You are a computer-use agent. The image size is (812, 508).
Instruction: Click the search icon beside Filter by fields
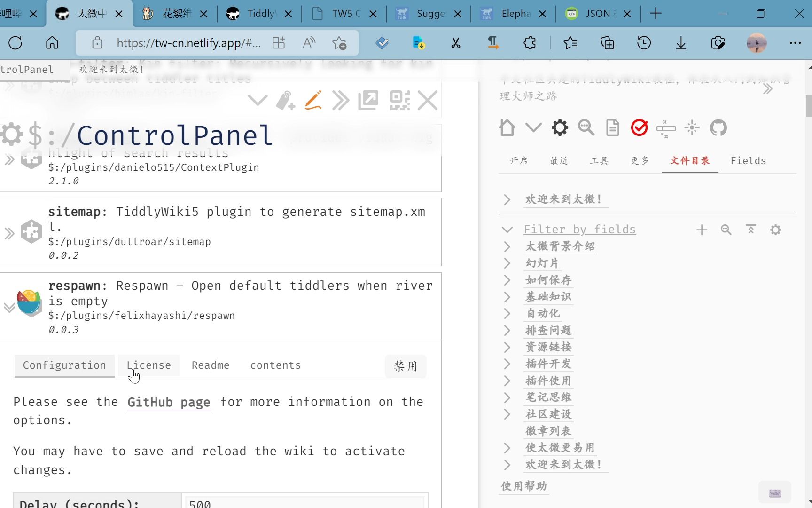click(x=726, y=230)
